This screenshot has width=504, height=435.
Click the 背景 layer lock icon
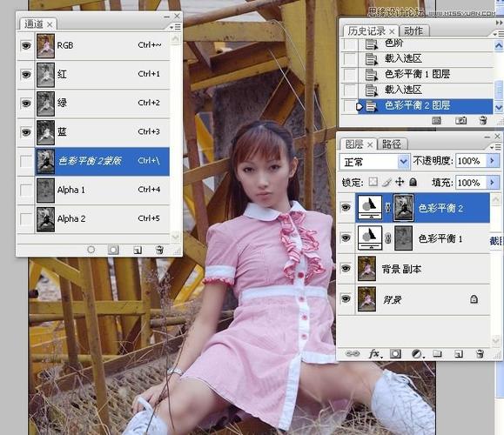click(x=474, y=299)
